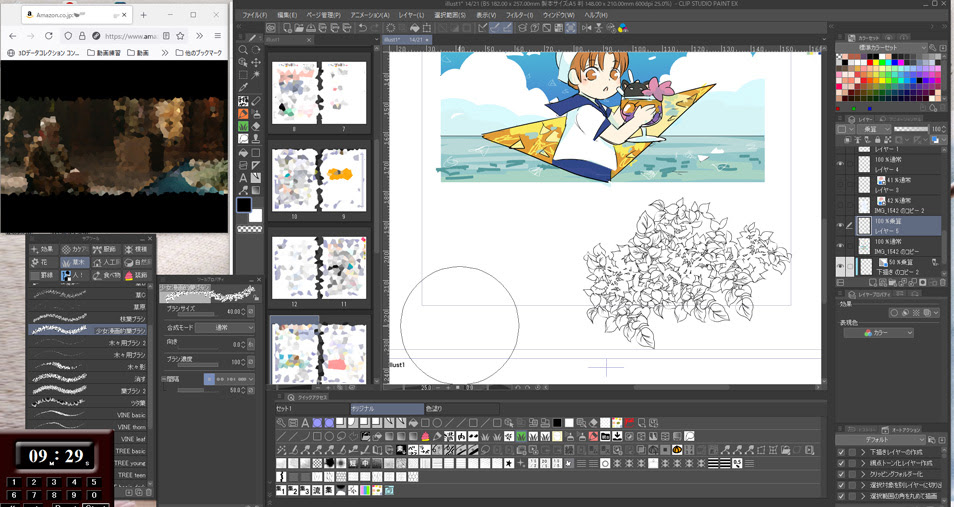This screenshot has height=507, width=954.
Task: Toggle checkbox for 下描きレイヤーの作成 action
Action: click(x=841, y=452)
